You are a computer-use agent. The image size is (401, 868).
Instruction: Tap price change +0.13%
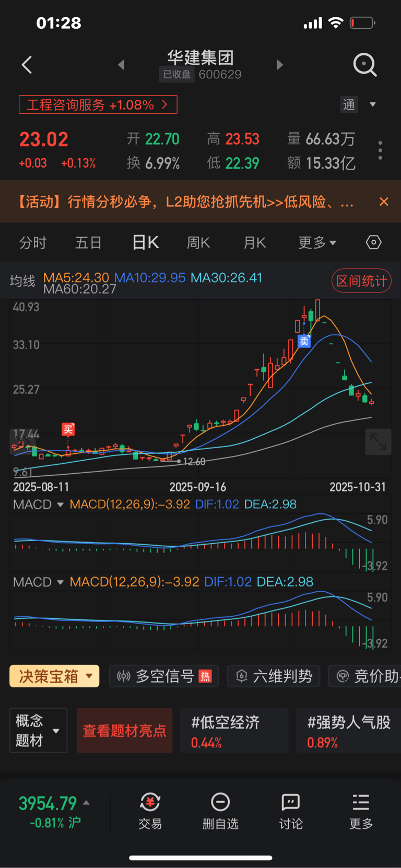coord(78,163)
